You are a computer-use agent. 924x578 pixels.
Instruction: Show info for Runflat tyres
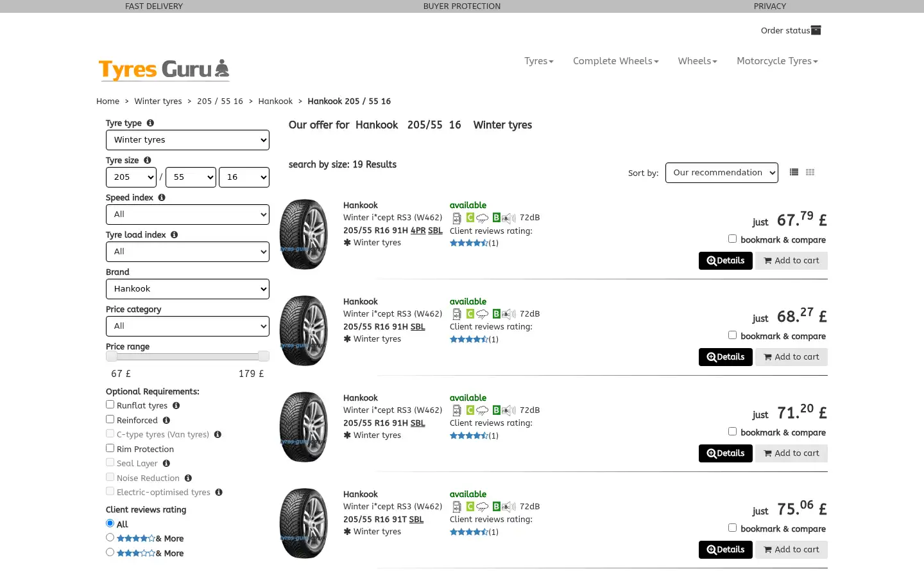point(176,406)
